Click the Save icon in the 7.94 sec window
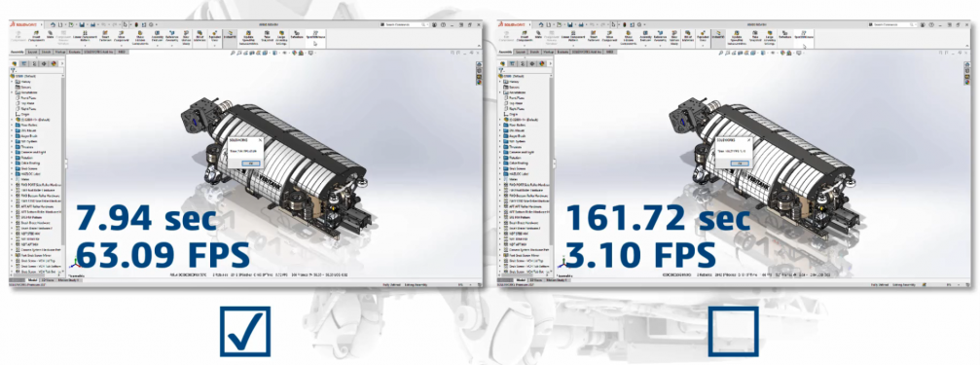Screen dimensions: 980x365 coord(82,24)
